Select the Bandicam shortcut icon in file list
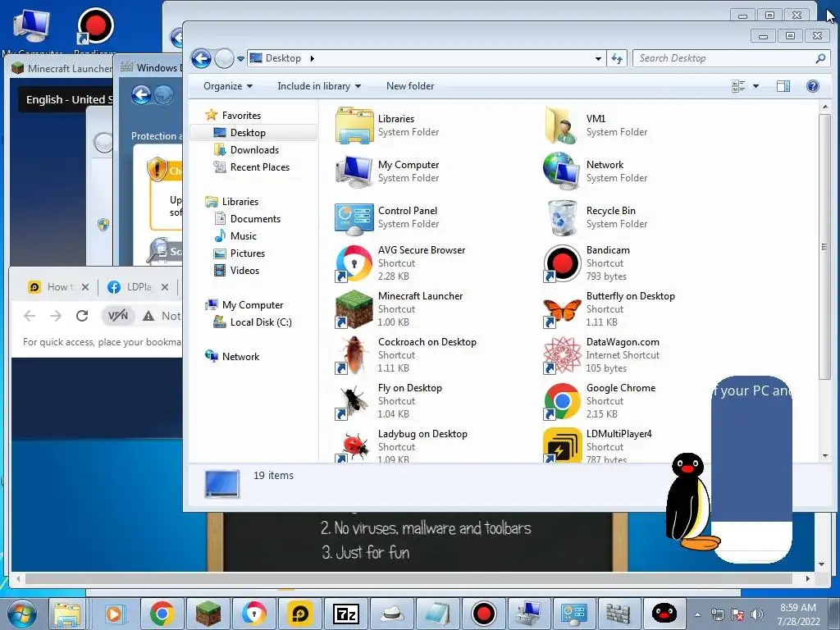The height and width of the screenshot is (630, 840). [562, 263]
